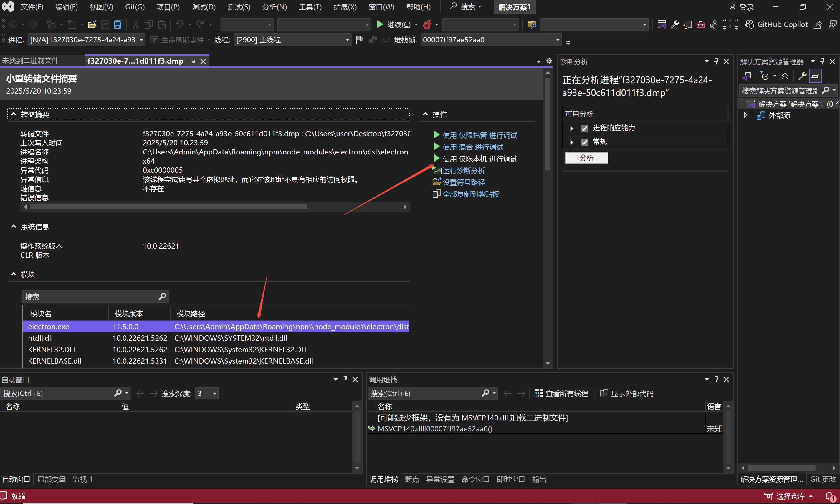This screenshot has height=504, width=840.
Task: Click View All Threads icon
Action: [538, 393]
